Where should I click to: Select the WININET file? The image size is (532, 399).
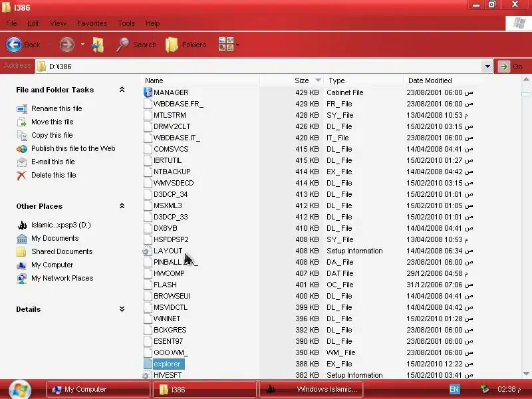click(x=167, y=319)
